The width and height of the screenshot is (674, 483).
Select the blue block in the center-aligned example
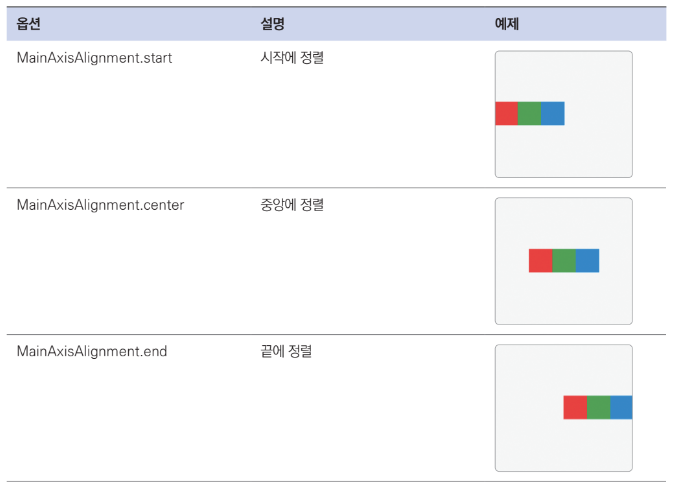[588, 260]
